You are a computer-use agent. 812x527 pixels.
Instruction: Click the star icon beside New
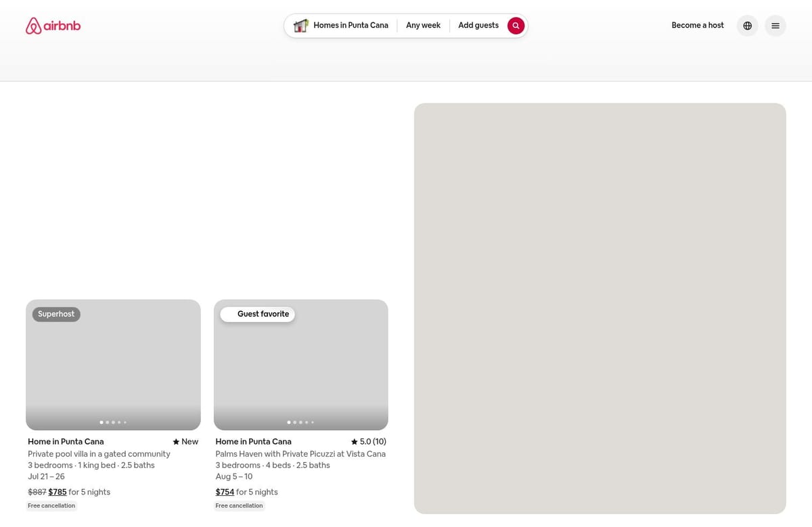click(176, 442)
